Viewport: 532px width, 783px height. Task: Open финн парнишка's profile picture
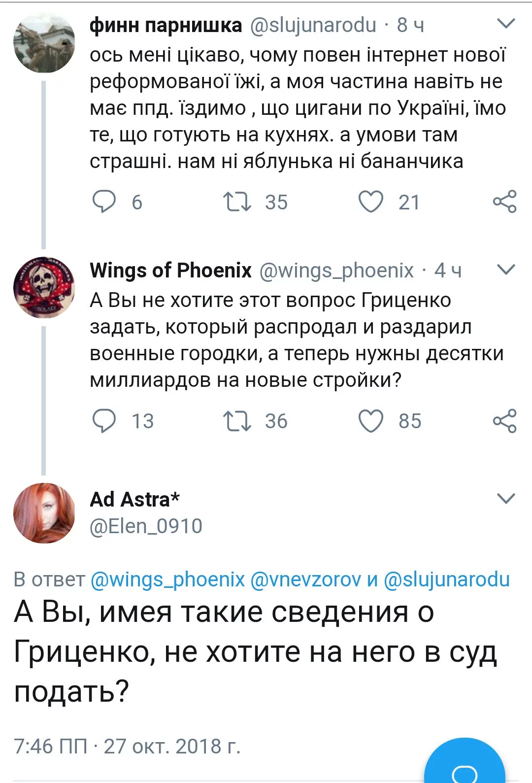point(44,42)
